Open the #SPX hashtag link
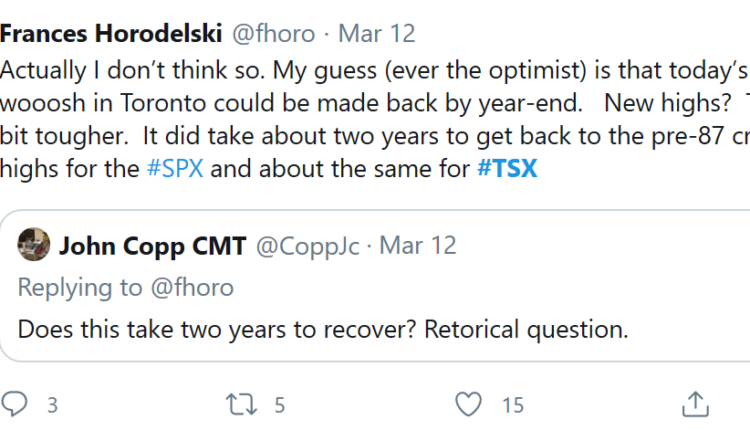 tap(178, 168)
